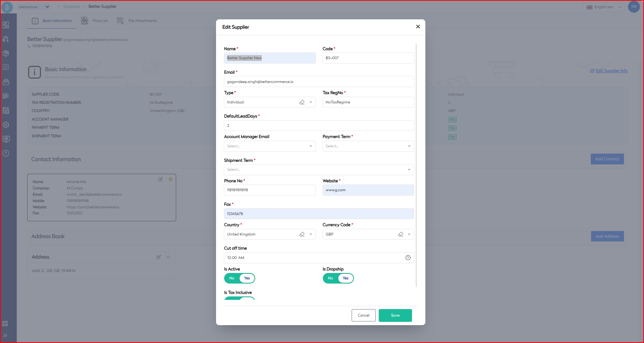Open the Shipment Term dropdown

pyautogui.click(x=319, y=170)
